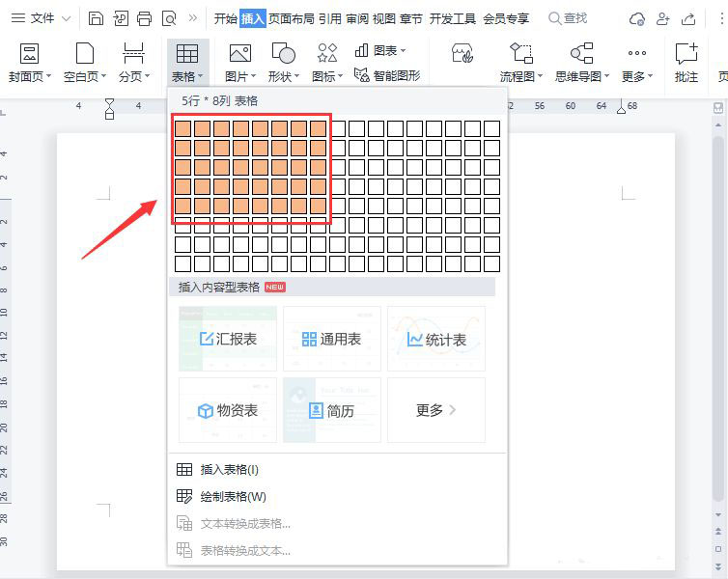Open the 会员专享 tab
This screenshot has height=579, width=728.
coord(506,18)
